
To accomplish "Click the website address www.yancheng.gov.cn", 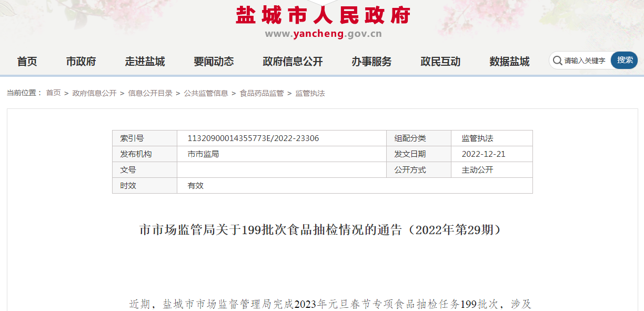I will (322, 35).
